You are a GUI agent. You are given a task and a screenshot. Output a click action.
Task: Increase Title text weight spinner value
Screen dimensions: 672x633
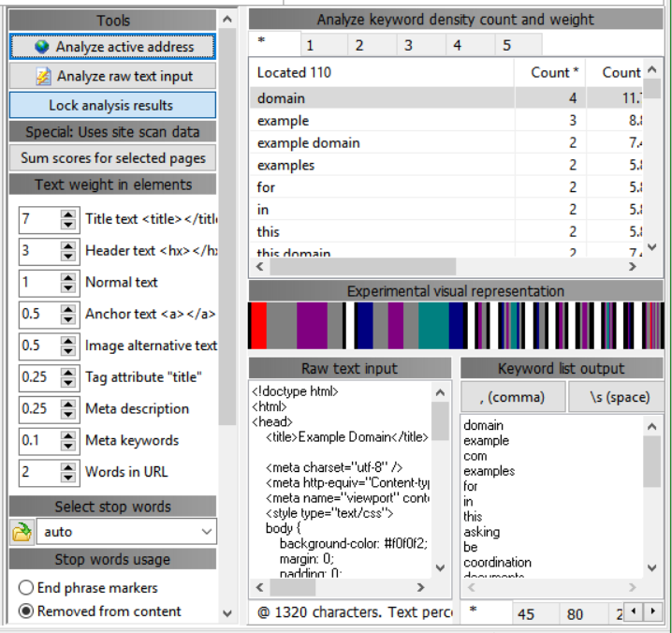(68, 214)
